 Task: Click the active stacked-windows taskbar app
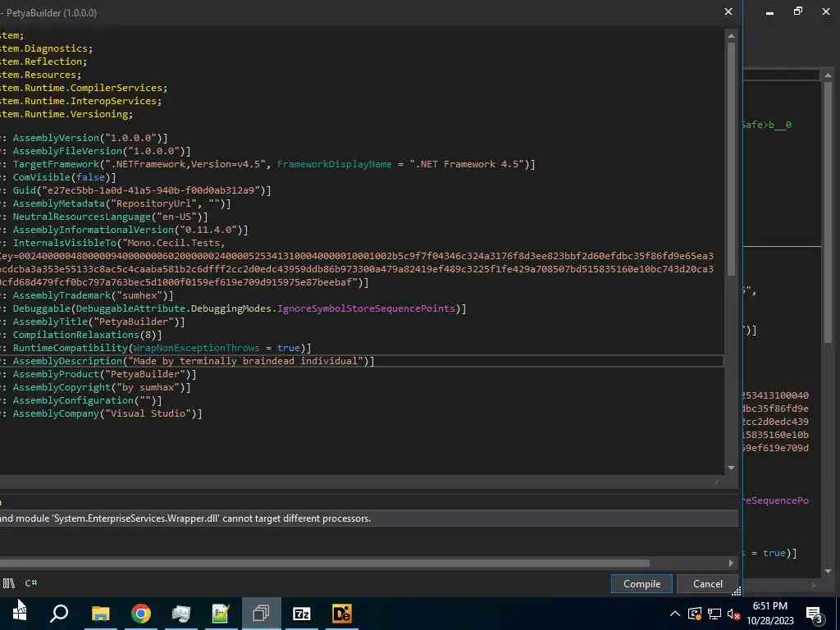tap(261, 614)
